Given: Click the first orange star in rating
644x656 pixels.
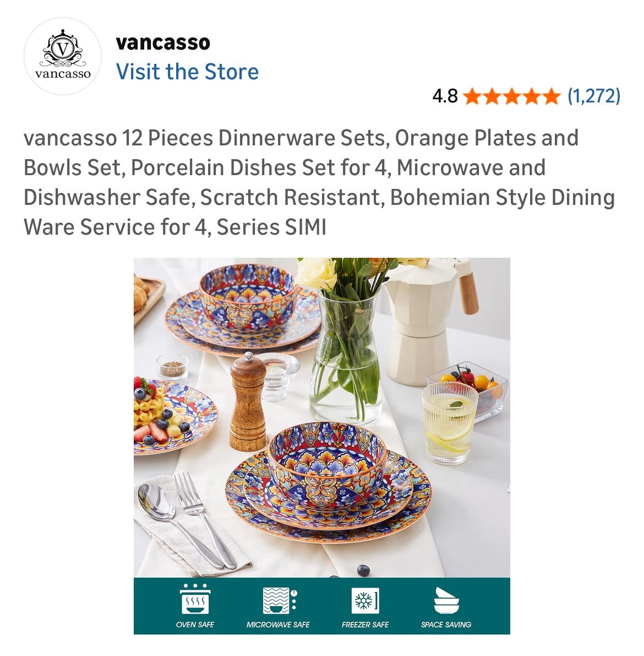Looking at the screenshot, I should [473, 96].
